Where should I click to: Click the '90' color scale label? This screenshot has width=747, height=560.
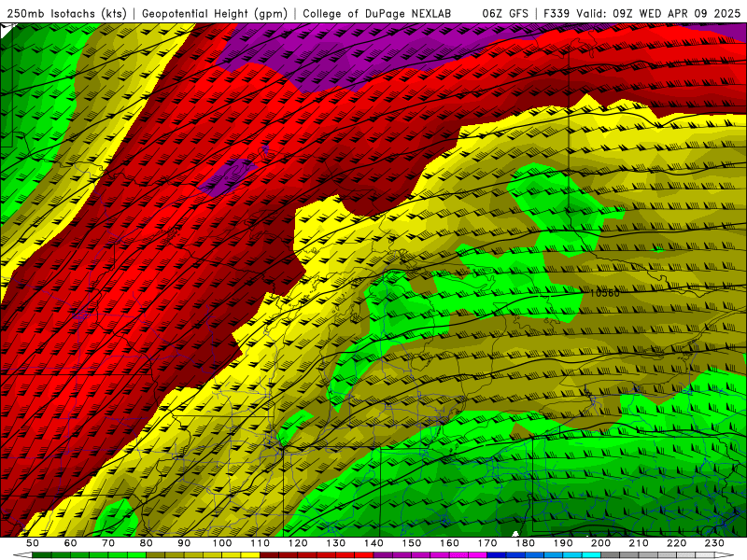pyautogui.click(x=184, y=543)
